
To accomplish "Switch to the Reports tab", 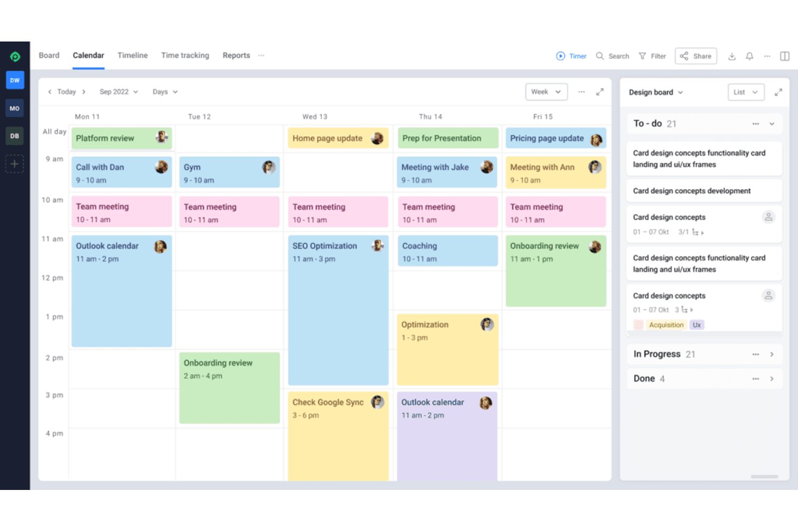I will point(236,56).
